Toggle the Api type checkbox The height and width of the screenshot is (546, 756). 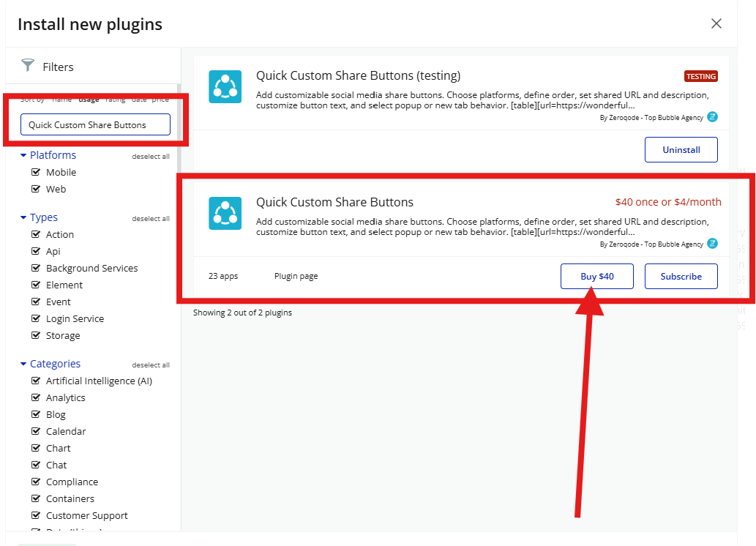(36, 251)
